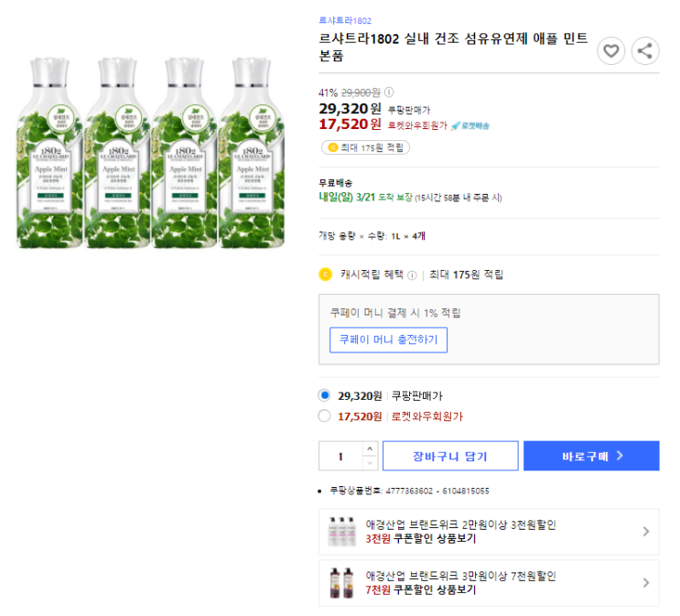Click the quantity input field
This screenshot has width=680, height=616.
pyautogui.click(x=340, y=456)
